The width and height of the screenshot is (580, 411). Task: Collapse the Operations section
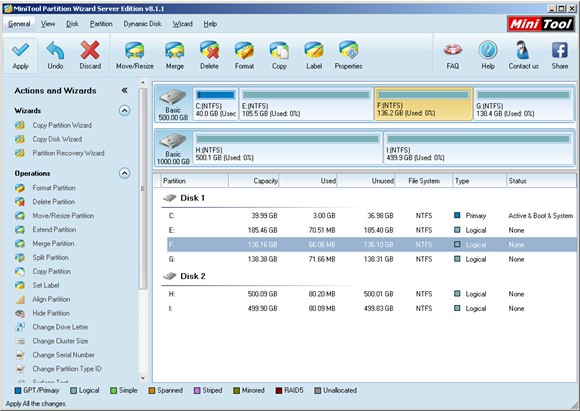(125, 173)
